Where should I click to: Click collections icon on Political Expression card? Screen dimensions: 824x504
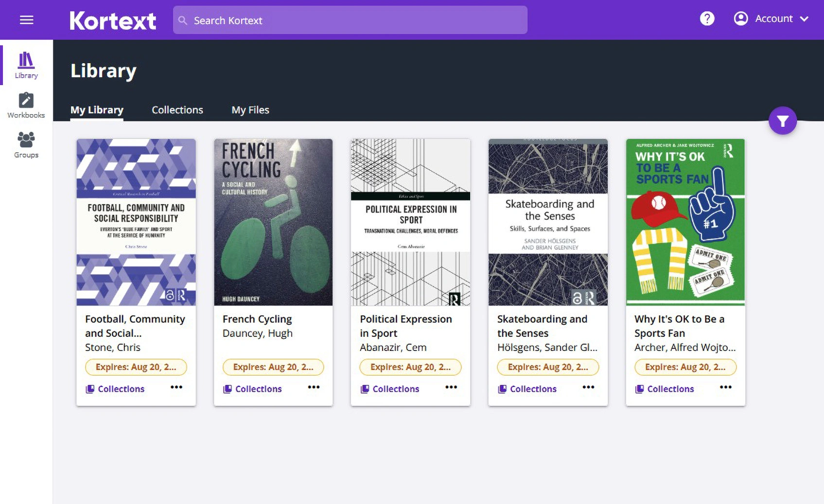pos(365,389)
